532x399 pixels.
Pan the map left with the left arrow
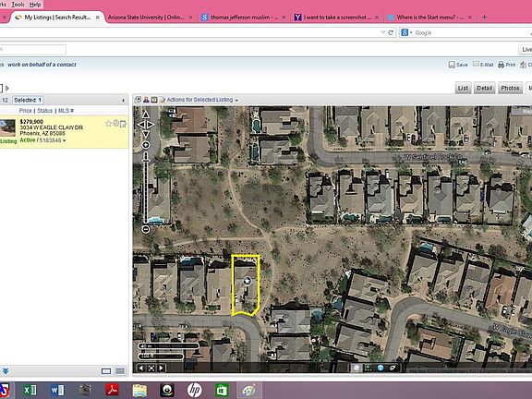(140, 125)
